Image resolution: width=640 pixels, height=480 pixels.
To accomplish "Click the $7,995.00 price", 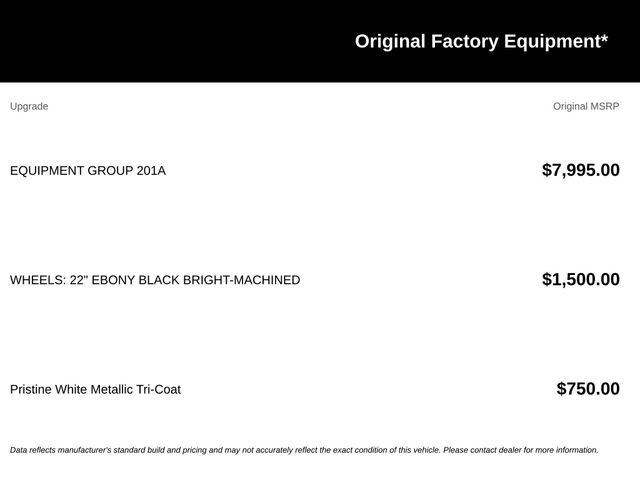I will coord(581,170).
